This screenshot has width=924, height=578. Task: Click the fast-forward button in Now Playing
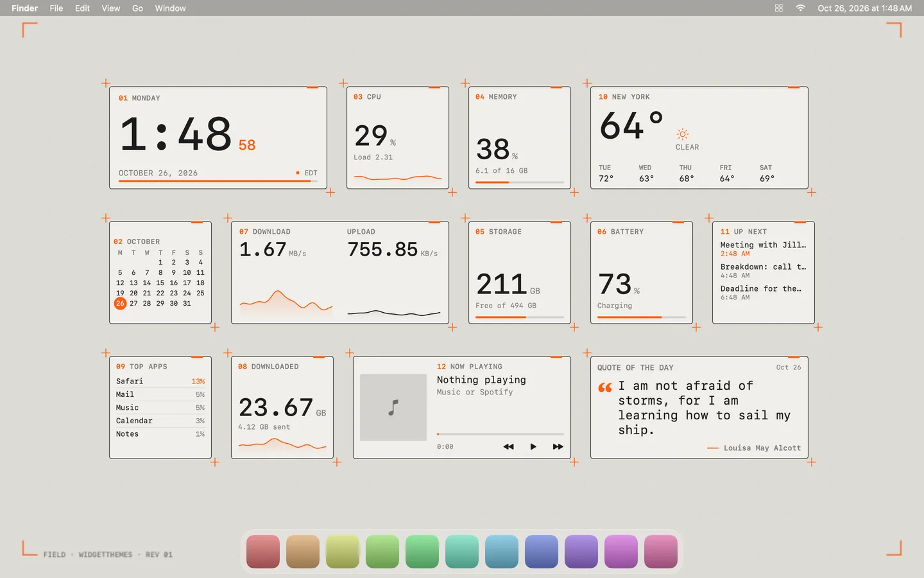(x=558, y=446)
